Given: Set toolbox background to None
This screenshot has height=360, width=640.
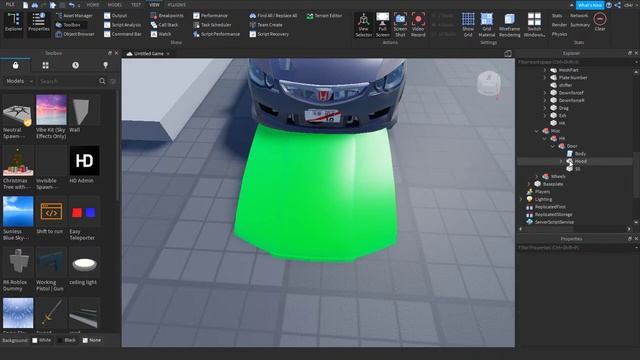Looking at the screenshot, I should tap(92, 340).
